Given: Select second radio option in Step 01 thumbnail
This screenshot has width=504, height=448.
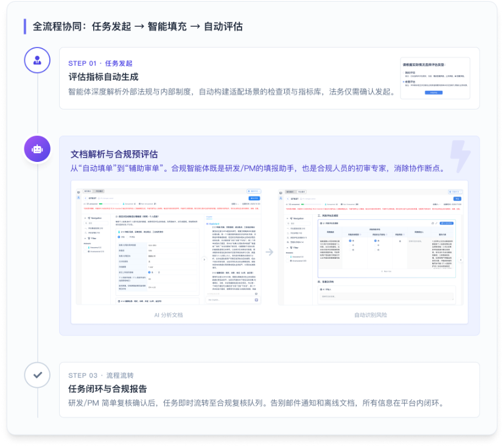Looking at the screenshot, I should pyautogui.click(x=404, y=82).
